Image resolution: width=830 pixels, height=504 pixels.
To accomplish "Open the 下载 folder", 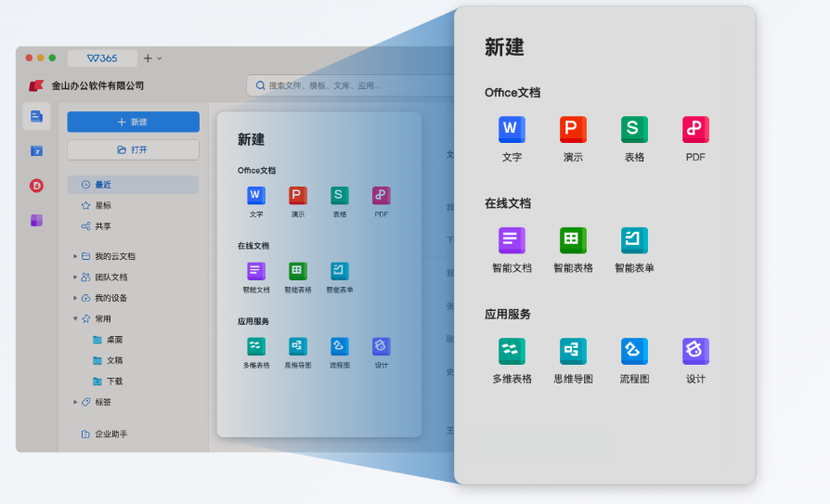I will click(114, 381).
